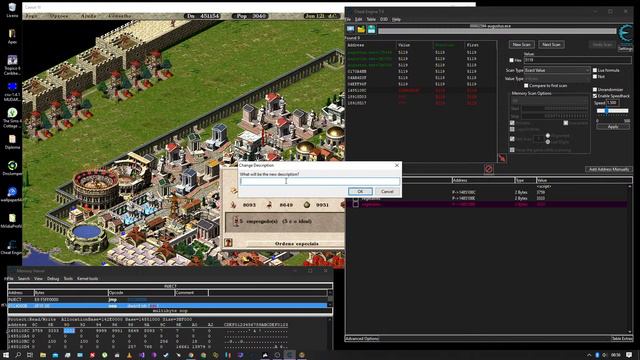Click the red X taskbar icon

click(93, 355)
